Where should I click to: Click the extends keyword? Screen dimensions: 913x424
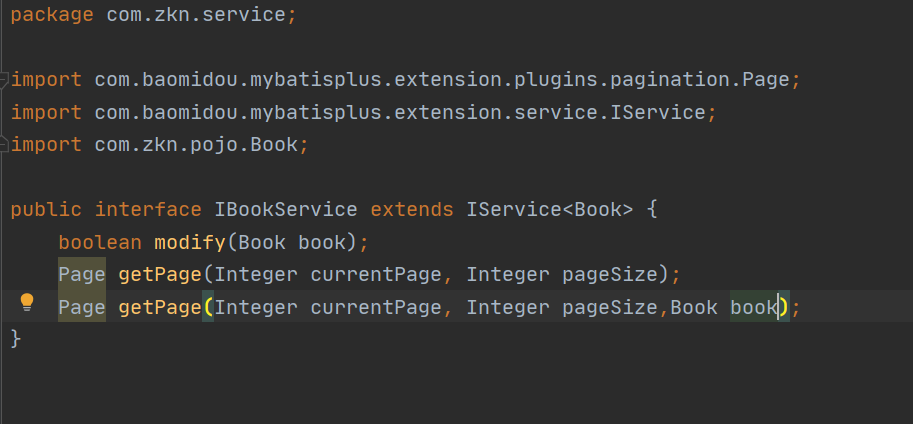click(x=412, y=210)
